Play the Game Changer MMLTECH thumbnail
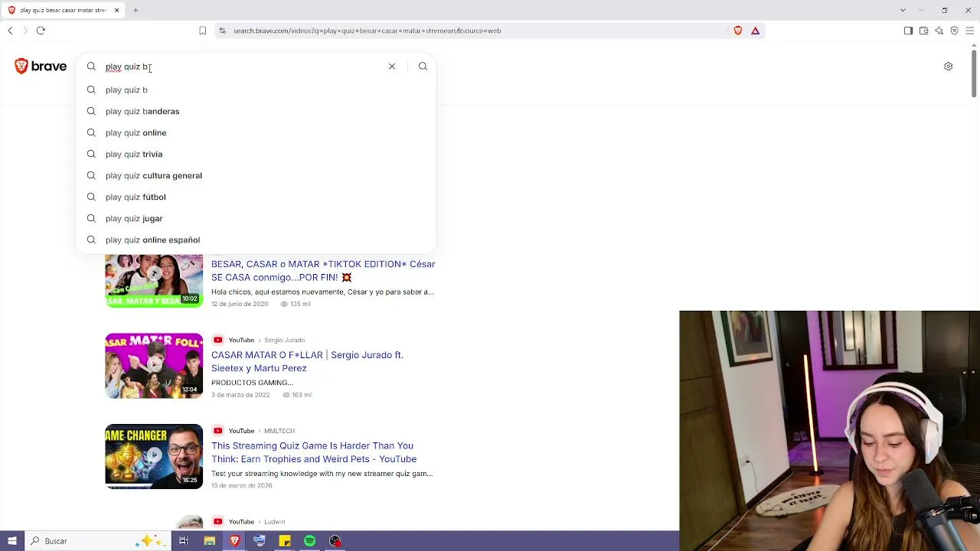 154,457
